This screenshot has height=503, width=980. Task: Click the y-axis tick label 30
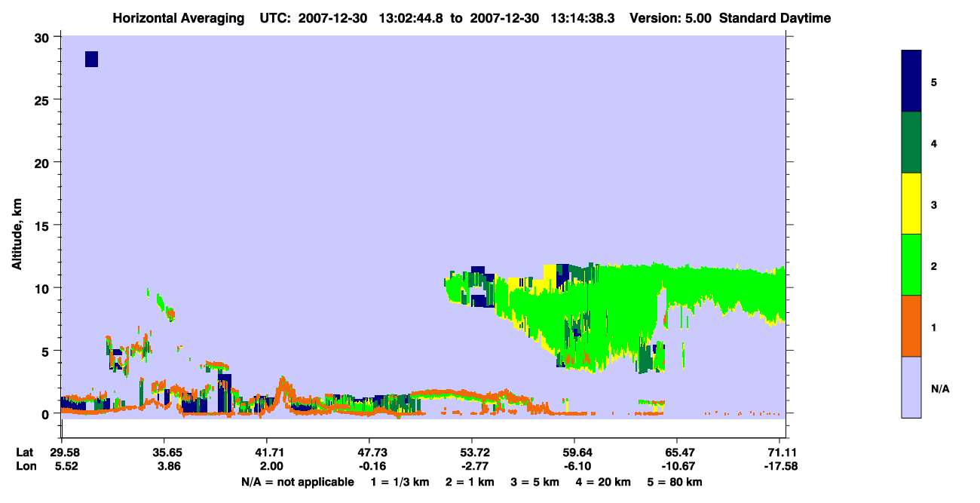pyautogui.click(x=43, y=38)
